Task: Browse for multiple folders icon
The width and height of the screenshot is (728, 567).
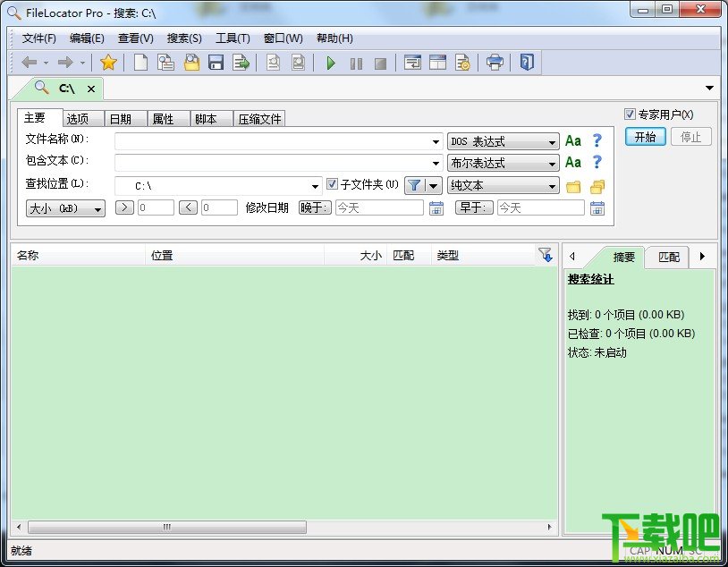Action: pos(597,187)
